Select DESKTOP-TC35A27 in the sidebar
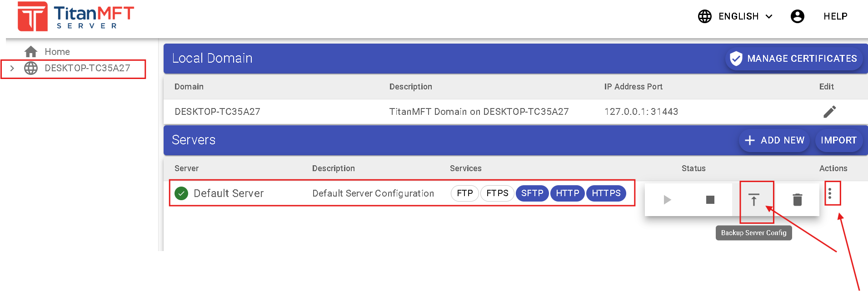This screenshot has width=868, height=291. [x=87, y=68]
